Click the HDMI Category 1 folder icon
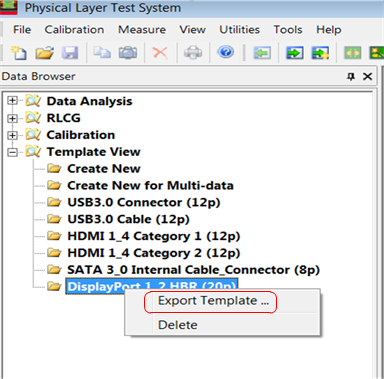384x379 pixels. pos(54,236)
